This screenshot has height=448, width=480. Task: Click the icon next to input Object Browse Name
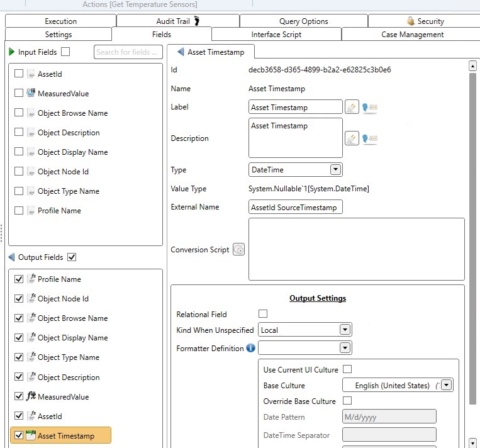[x=31, y=113]
